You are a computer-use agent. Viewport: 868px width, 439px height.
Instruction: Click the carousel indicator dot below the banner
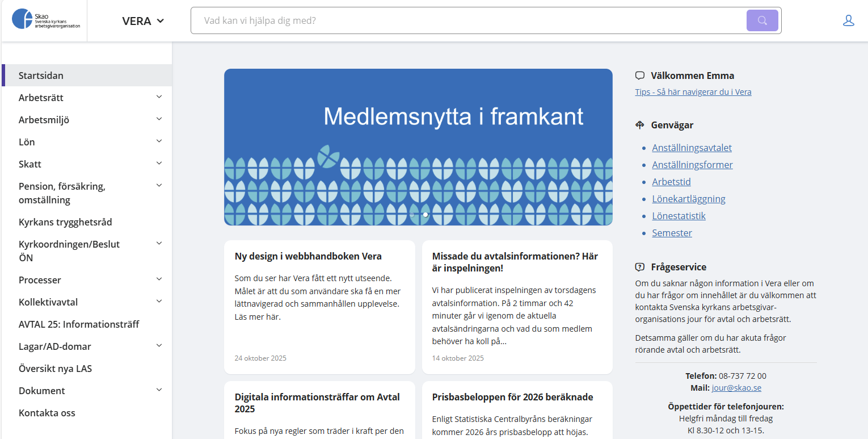pyautogui.click(x=425, y=215)
